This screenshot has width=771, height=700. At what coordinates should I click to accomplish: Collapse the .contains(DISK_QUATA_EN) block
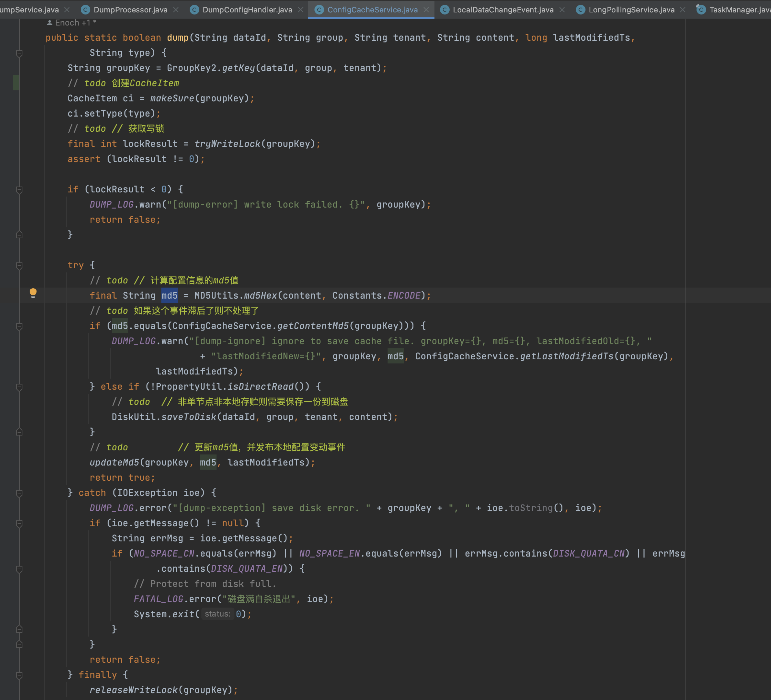coord(19,569)
